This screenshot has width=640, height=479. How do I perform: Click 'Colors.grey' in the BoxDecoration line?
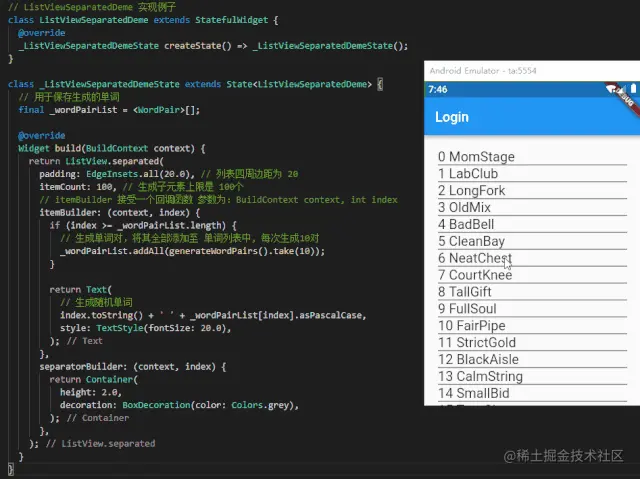260,405
